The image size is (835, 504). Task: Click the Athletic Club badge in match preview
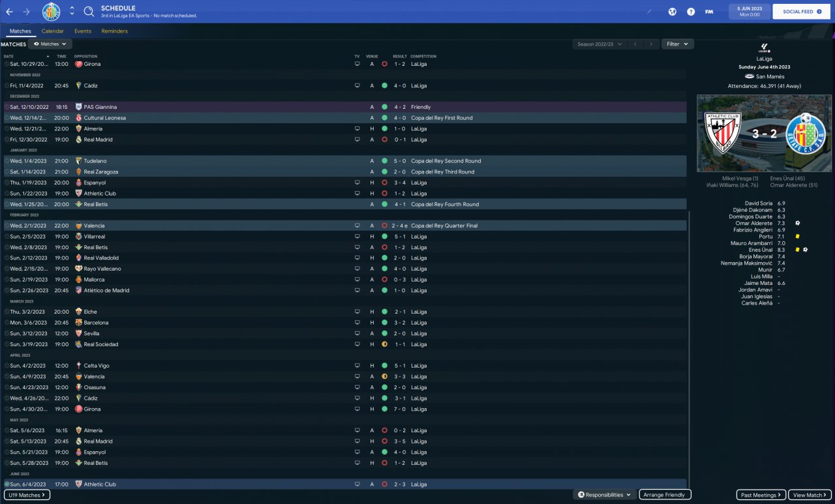[x=722, y=133]
